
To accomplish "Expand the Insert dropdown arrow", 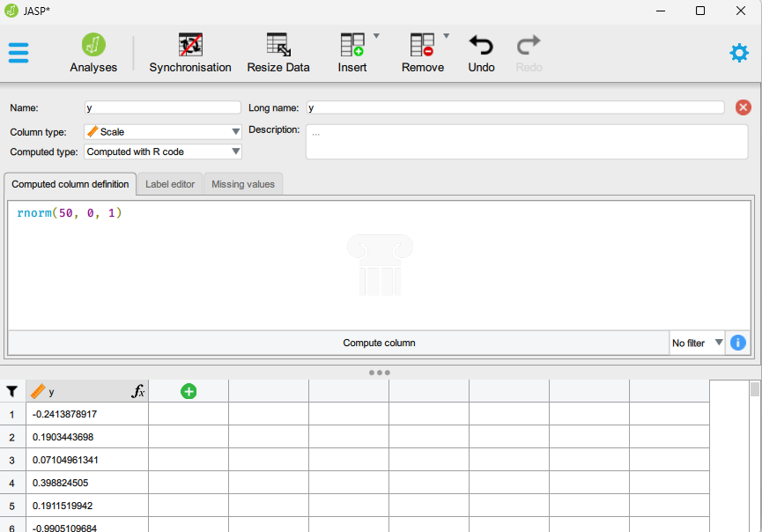I will pos(376,37).
